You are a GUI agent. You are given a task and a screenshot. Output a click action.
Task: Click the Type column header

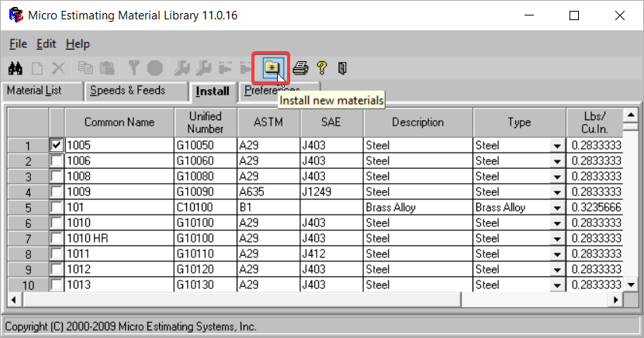tap(520, 122)
